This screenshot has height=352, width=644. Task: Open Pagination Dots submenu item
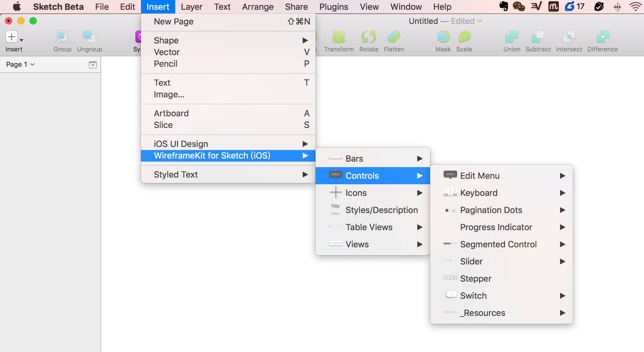(502, 210)
